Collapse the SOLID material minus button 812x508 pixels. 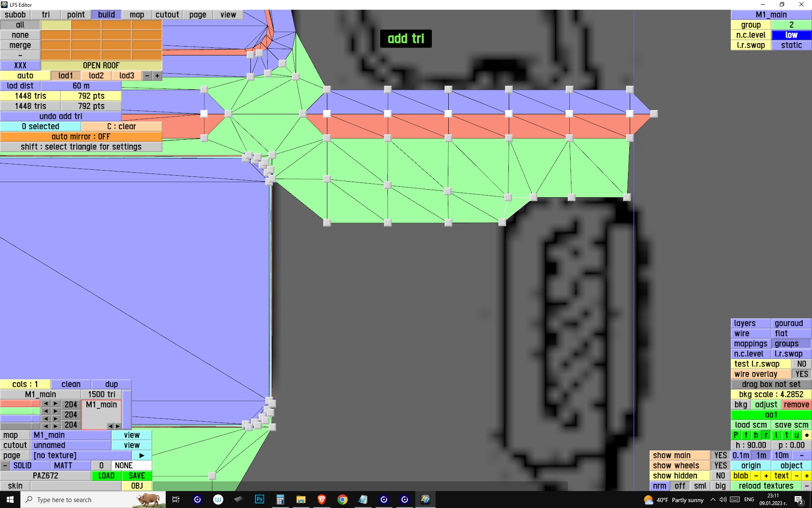pos(5,465)
